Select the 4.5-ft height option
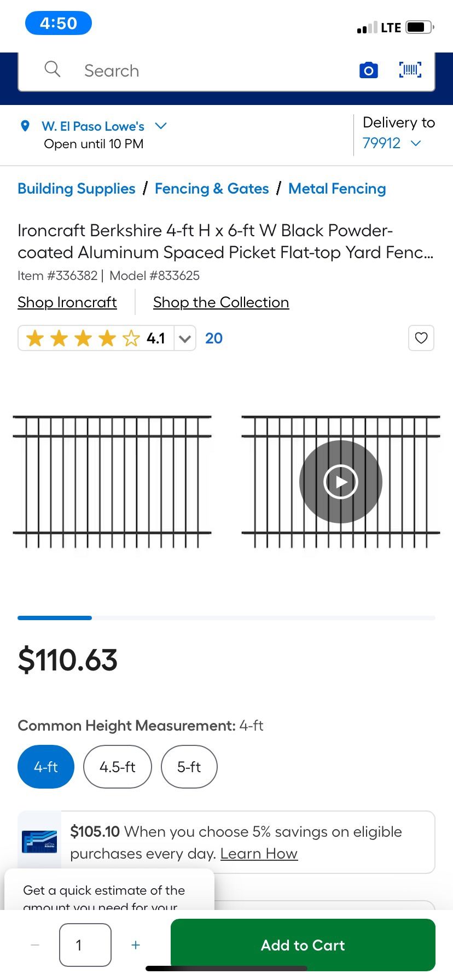The height and width of the screenshot is (980, 453). pos(117,767)
